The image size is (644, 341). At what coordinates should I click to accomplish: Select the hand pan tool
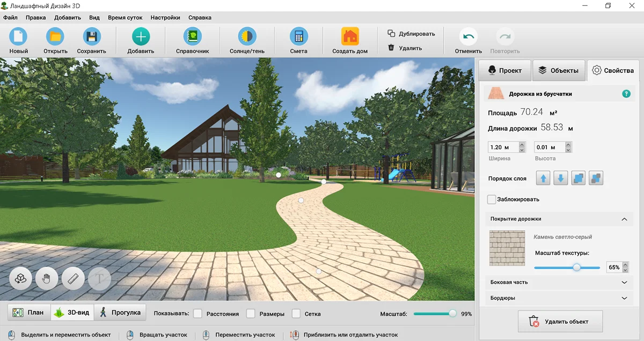[x=47, y=279]
